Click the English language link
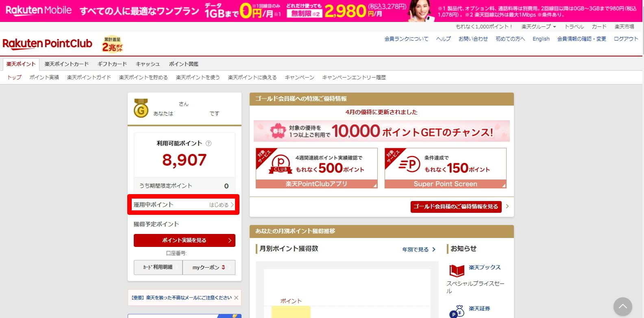The height and width of the screenshot is (318, 644). click(x=541, y=39)
